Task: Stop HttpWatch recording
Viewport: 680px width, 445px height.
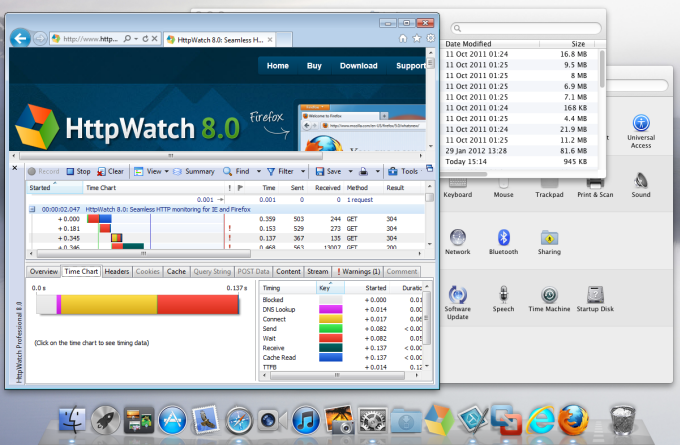Action: point(78,171)
